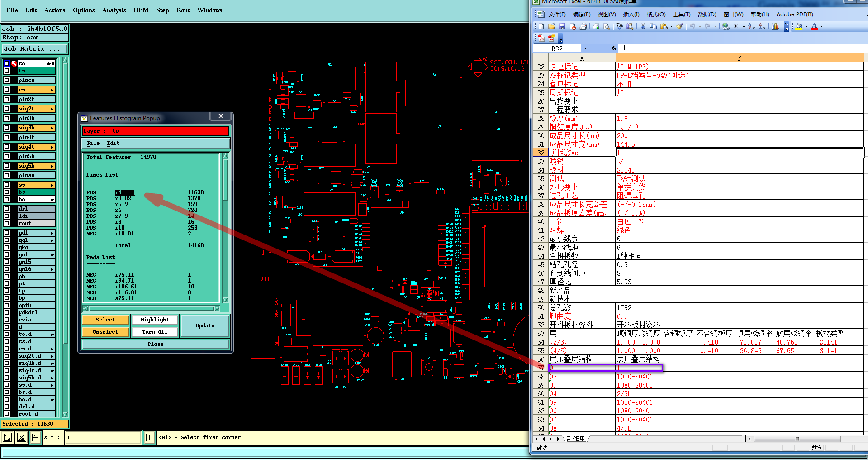This screenshot has width=868, height=460.
Task: Click the Open file icon in Excel
Action: tap(552, 26)
